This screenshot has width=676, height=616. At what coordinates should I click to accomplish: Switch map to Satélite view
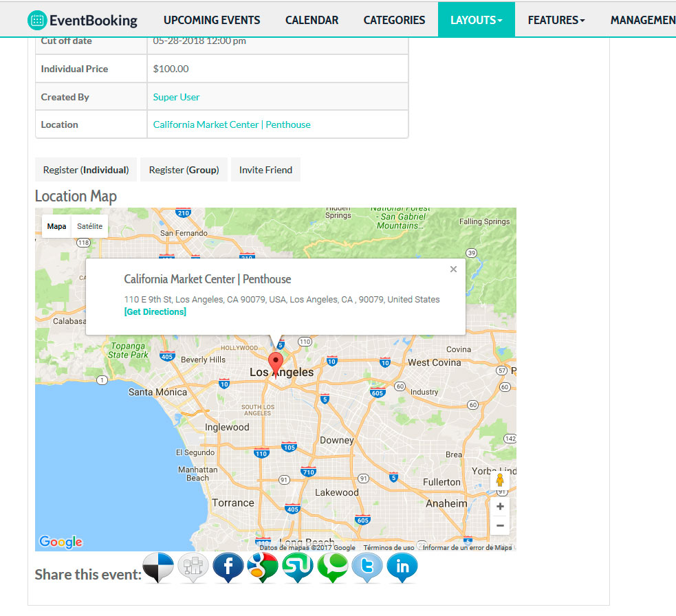pyautogui.click(x=89, y=226)
